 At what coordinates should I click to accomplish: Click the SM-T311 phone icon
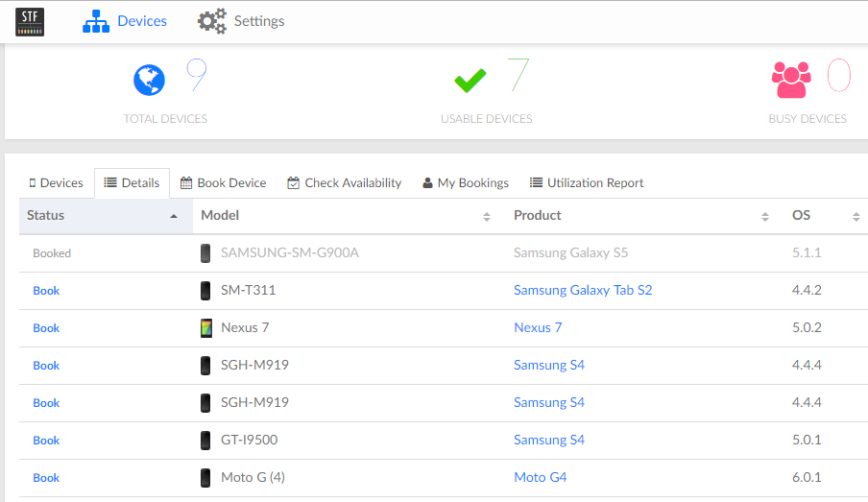pos(205,291)
